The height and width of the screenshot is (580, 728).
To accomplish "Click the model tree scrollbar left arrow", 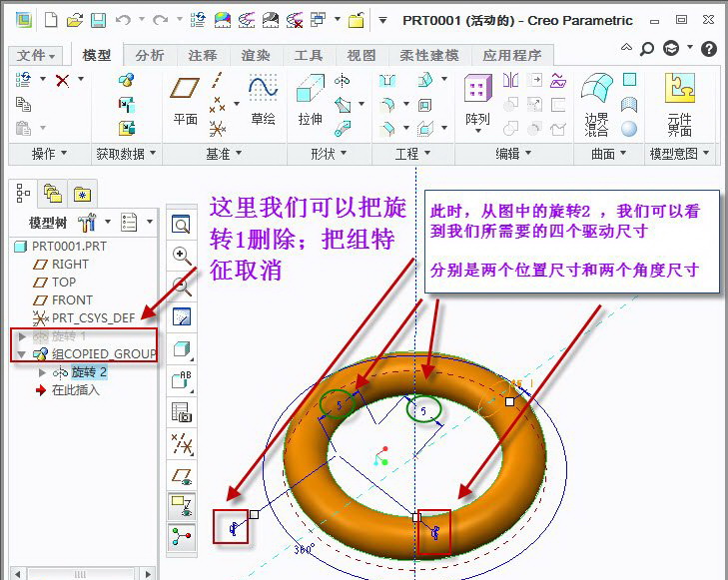I will tap(17, 574).
